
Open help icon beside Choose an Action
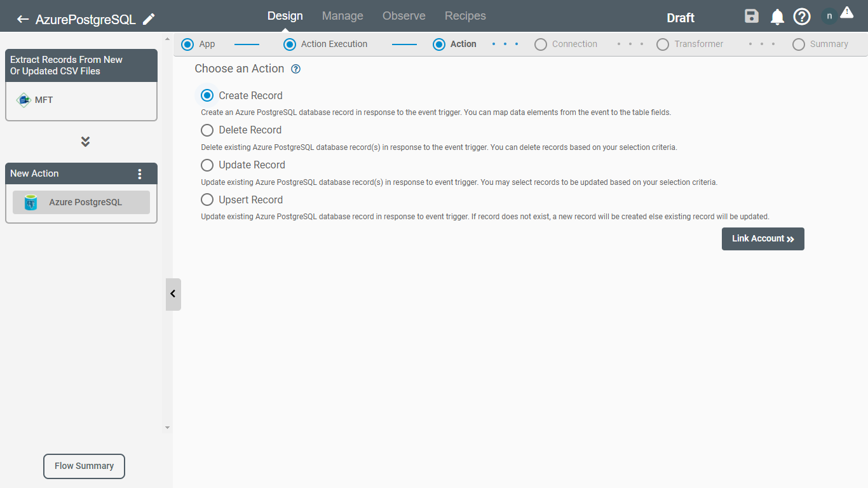point(295,69)
